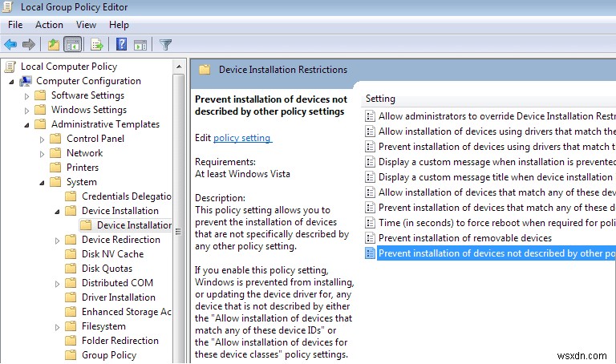The height and width of the screenshot is (364, 616).
Task: Click the Forward arrow in toolbar
Action: tap(29, 44)
